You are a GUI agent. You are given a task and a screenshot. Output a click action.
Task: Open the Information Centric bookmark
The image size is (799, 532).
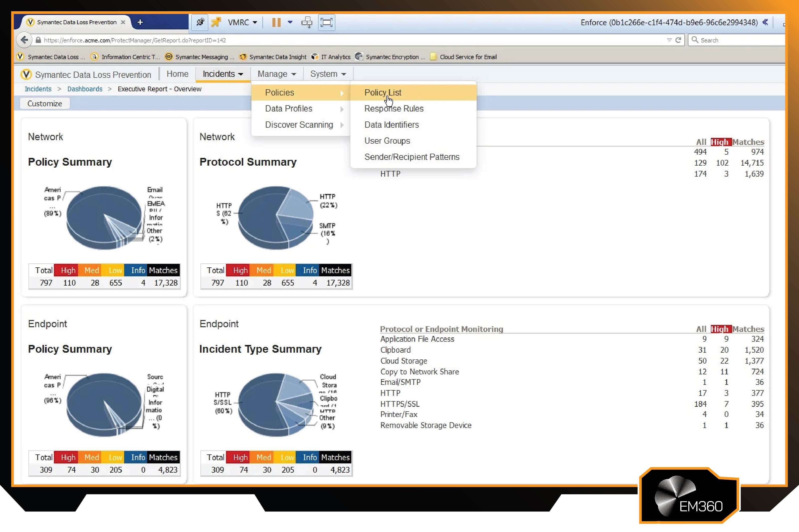pos(129,57)
